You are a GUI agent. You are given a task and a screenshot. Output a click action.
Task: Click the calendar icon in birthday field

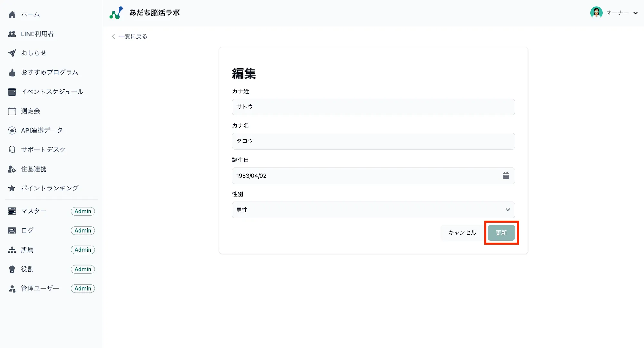[506, 176]
